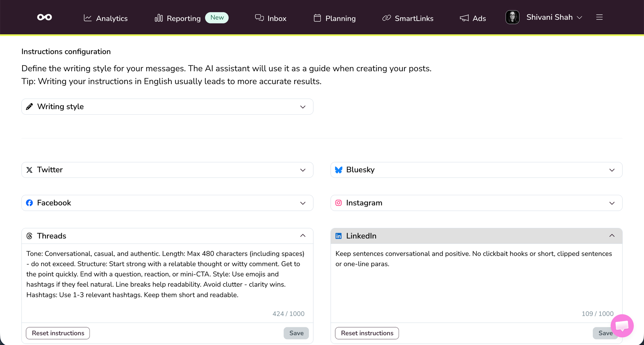Click the Reporting bar chart icon
This screenshot has height=345, width=644.
[x=159, y=18]
